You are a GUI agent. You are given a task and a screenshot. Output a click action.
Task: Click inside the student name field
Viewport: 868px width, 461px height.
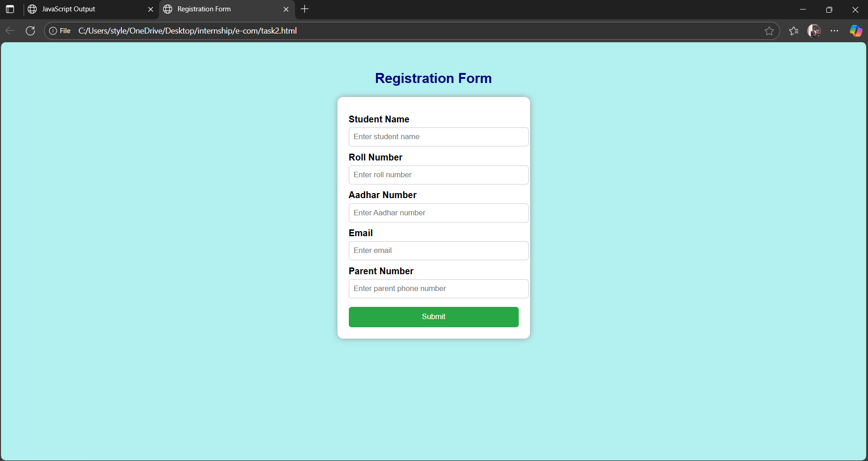pyautogui.click(x=438, y=136)
